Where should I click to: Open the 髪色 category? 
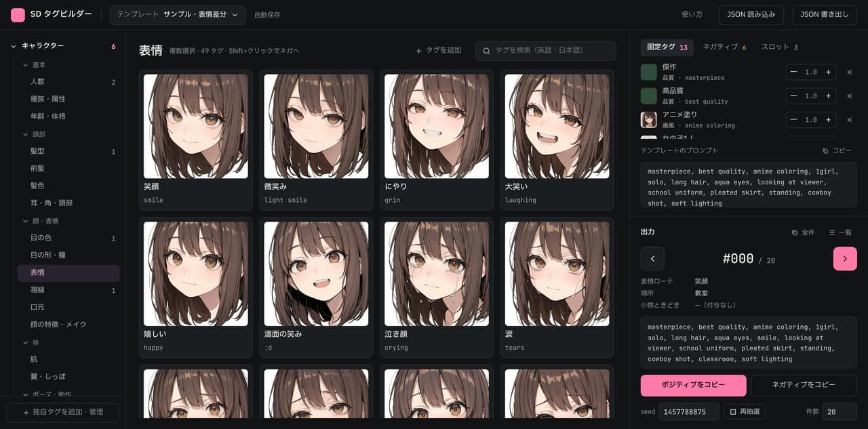(68, 186)
